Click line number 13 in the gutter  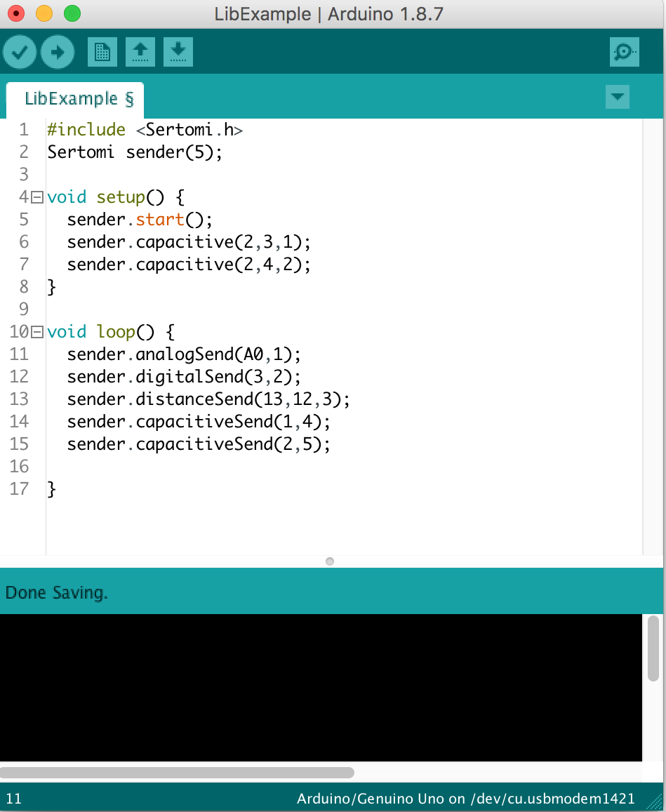coord(20,399)
